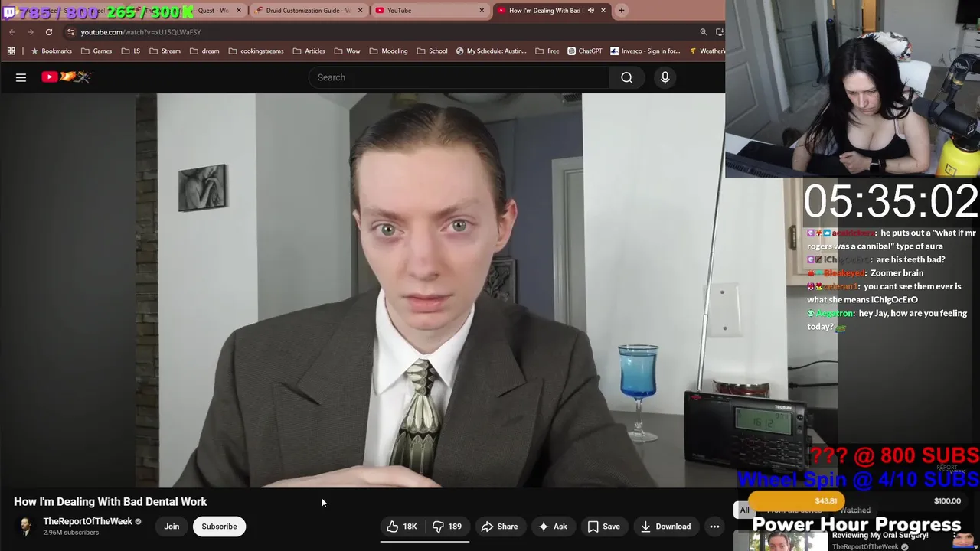Click the address bar URL
Viewport: 980px width, 551px height.
pos(141,32)
